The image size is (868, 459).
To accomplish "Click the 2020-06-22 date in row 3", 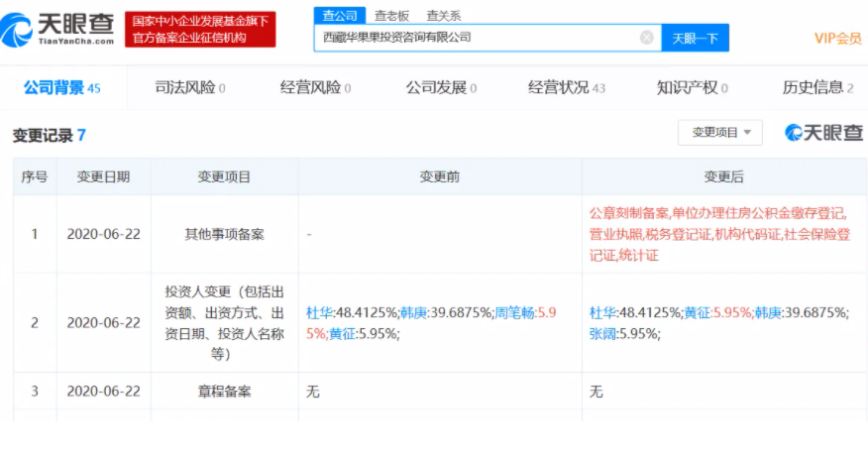I will pos(103,392).
